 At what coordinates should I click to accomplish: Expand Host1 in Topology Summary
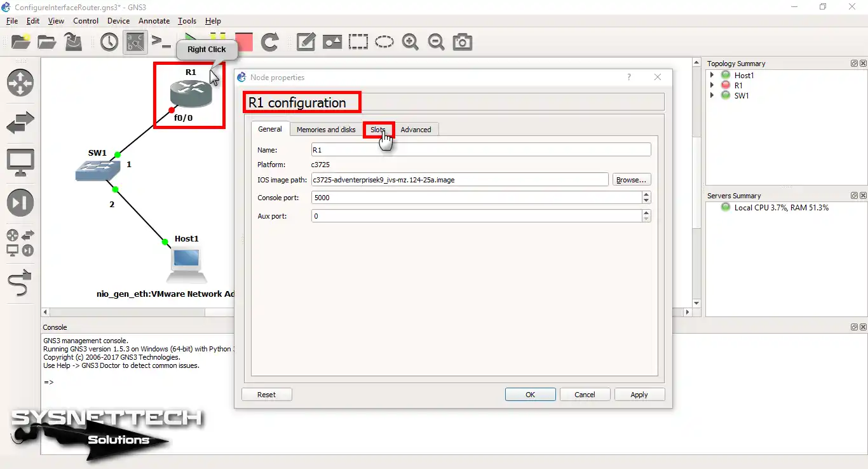point(712,76)
